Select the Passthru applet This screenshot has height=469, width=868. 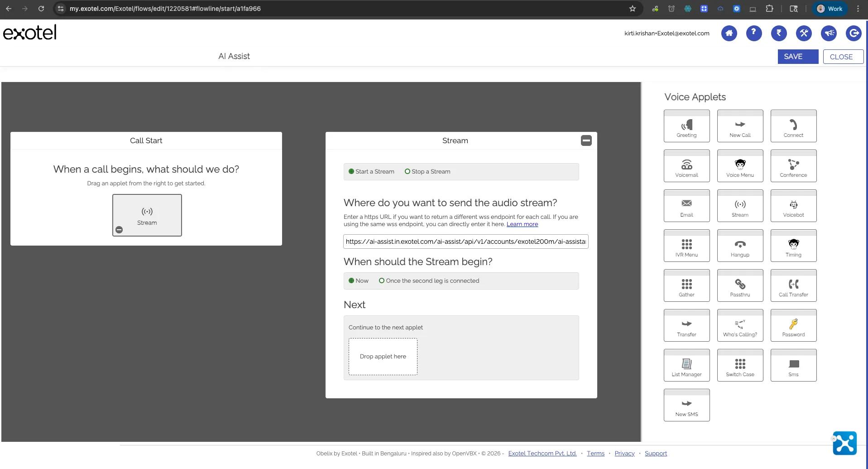click(740, 285)
